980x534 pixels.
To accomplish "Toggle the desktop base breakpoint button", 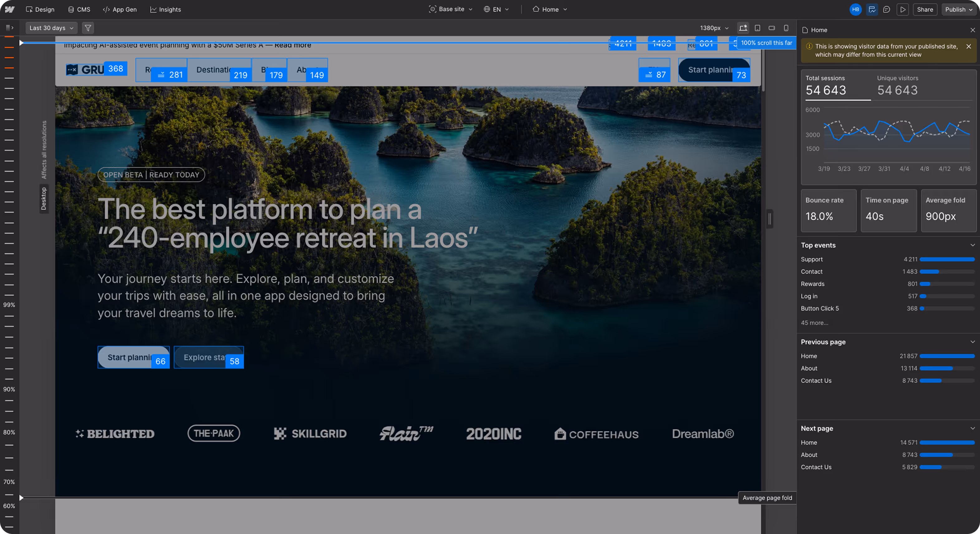I will tap(743, 28).
